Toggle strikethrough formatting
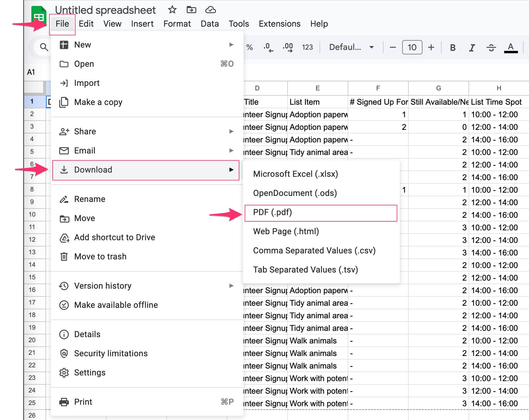The image size is (529, 420). click(491, 48)
